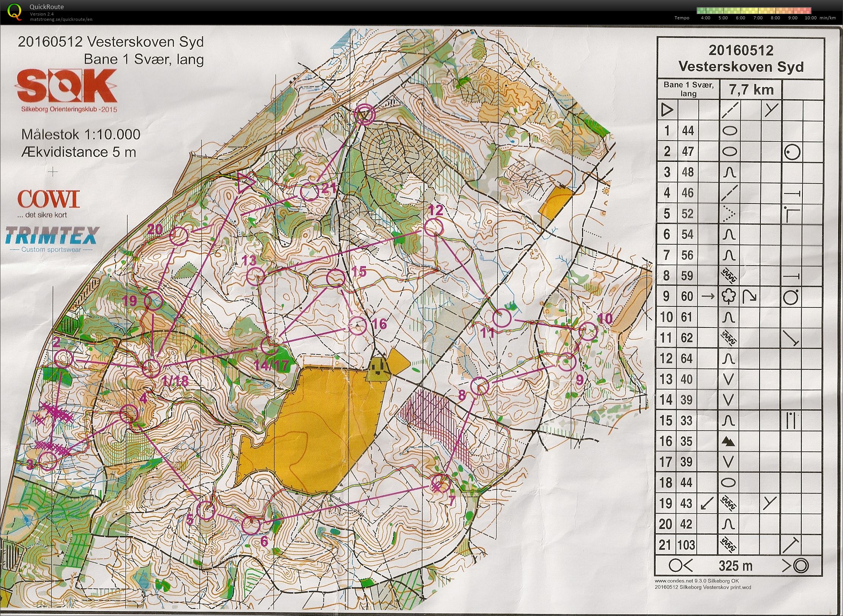Select the 14/17 control circle on the map
Screen dimensions: 843x616
pos(270,346)
